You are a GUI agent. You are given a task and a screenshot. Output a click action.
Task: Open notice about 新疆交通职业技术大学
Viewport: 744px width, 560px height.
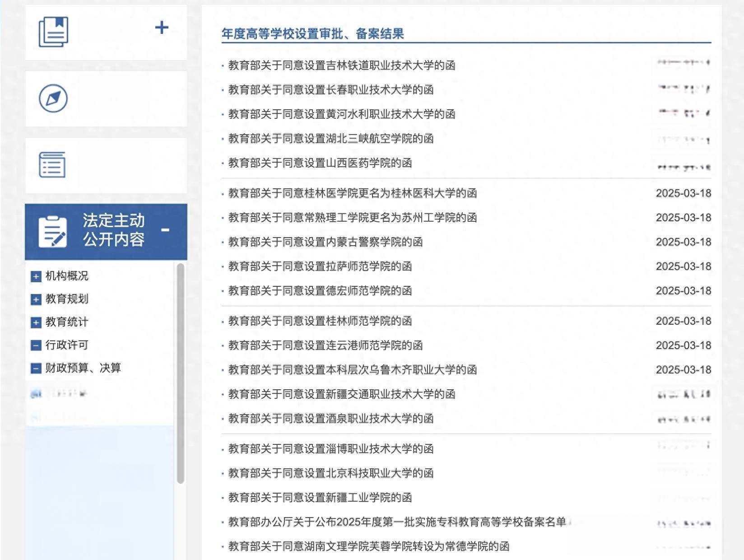point(342,394)
